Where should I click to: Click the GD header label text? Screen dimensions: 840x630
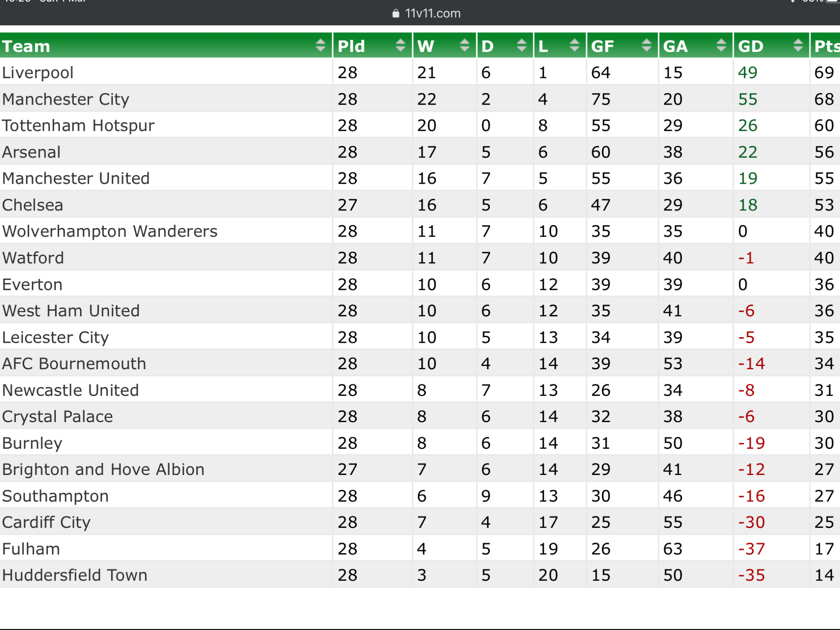tap(751, 46)
